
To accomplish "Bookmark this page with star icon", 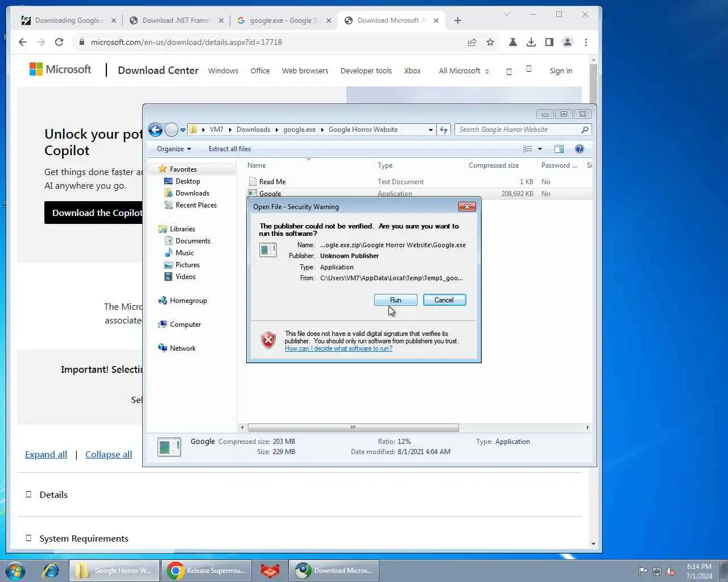I will pyautogui.click(x=490, y=42).
